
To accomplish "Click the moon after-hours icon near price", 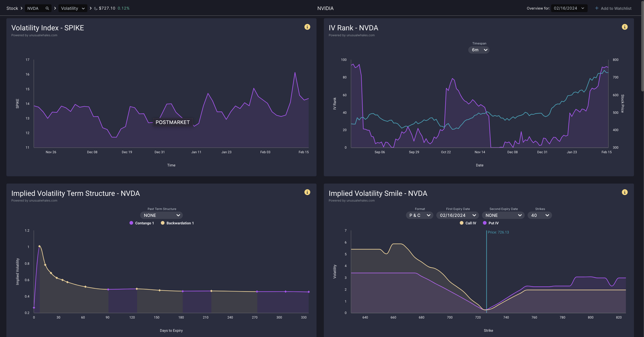I will tap(96, 8).
